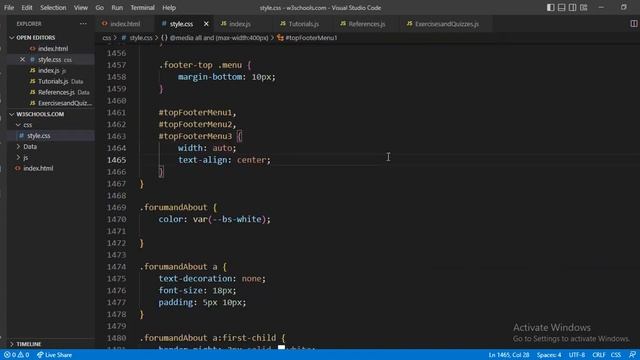Collapse the Open Editors section
The height and width of the screenshot is (360, 640).
[36, 38]
